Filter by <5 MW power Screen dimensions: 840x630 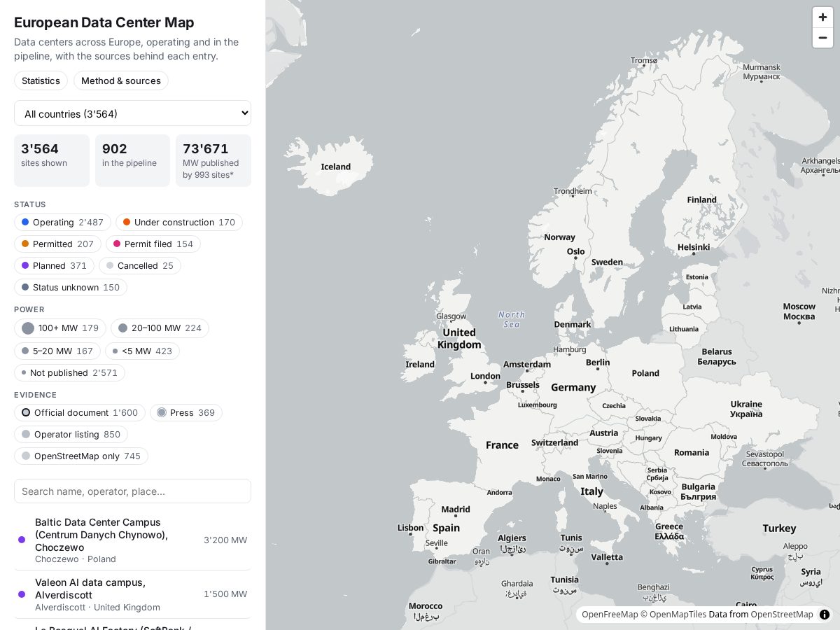[142, 351]
